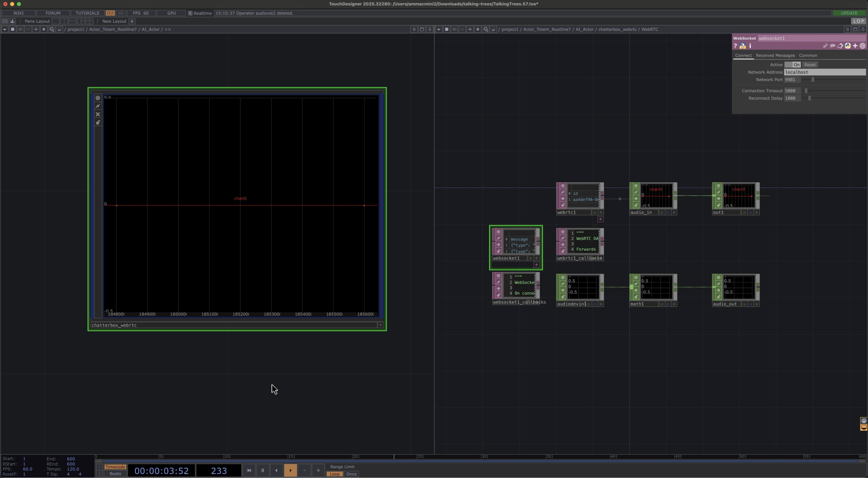Toggle O|I power button in top bar
The width and height of the screenshot is (868, 478).
coord(110,13)
